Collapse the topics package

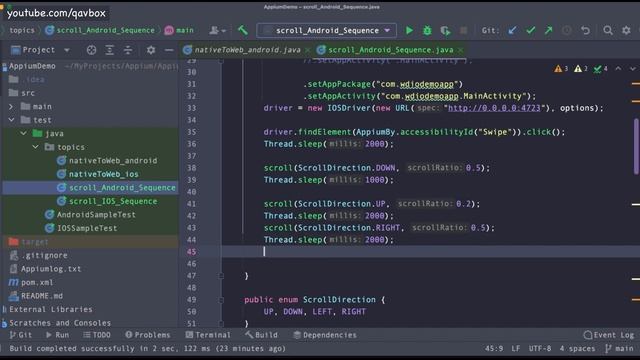(x=36, y=147)
